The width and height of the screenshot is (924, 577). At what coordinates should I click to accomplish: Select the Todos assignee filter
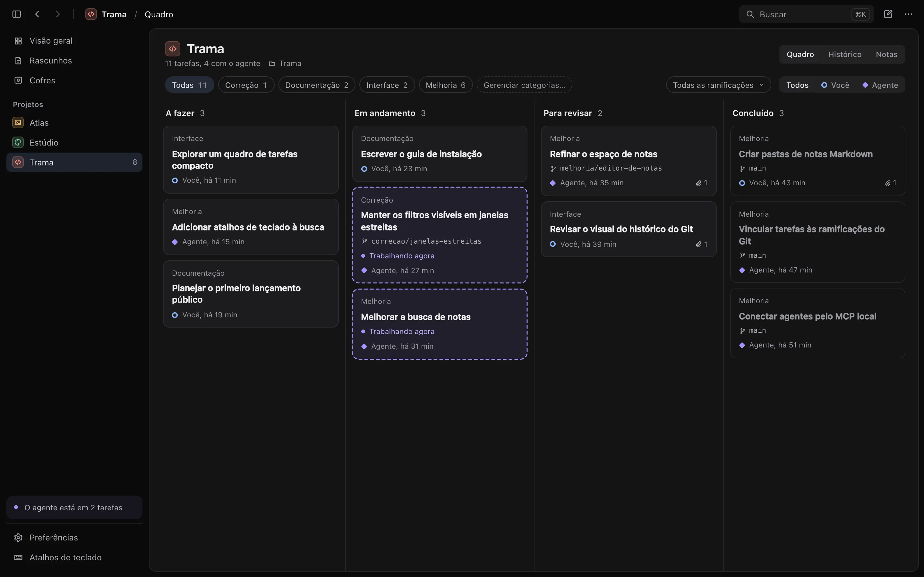(x=797, y=85)
